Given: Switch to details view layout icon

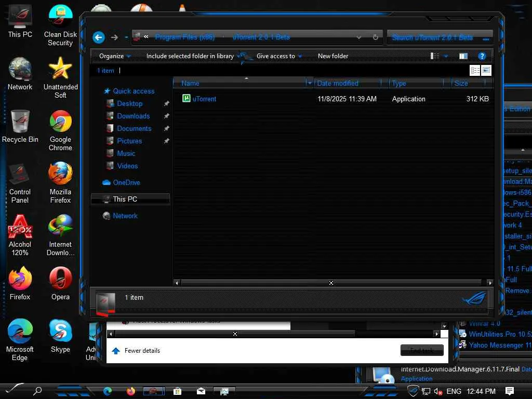Looking at the screenshot, I should pyautogui.click(x=475, y=70).
